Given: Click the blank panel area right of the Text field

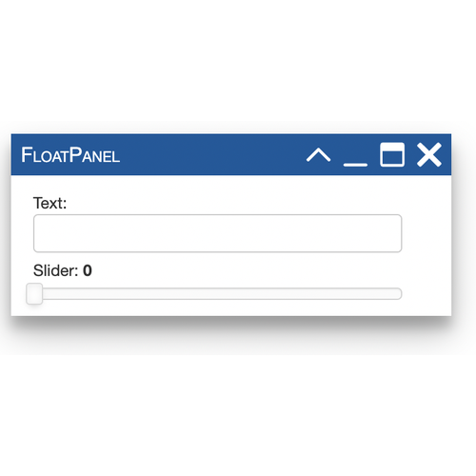Looking at the screenshot, I should (x=426, y=233).
